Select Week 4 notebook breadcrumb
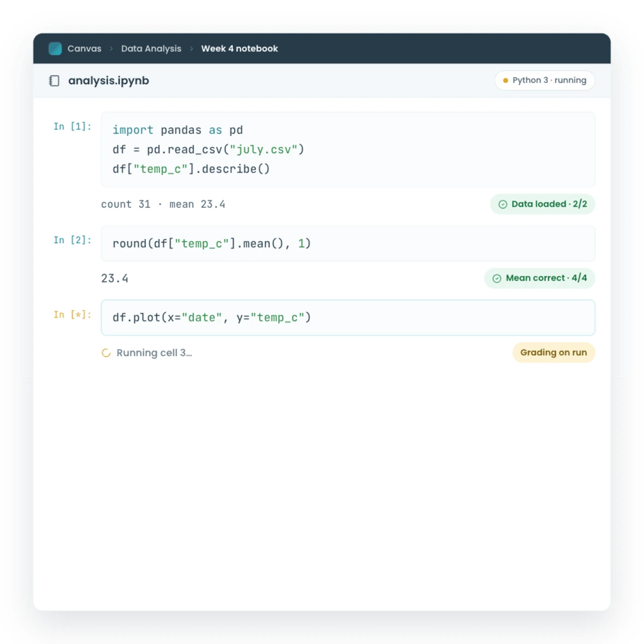 pyautogui.click(x=240, y=49)
